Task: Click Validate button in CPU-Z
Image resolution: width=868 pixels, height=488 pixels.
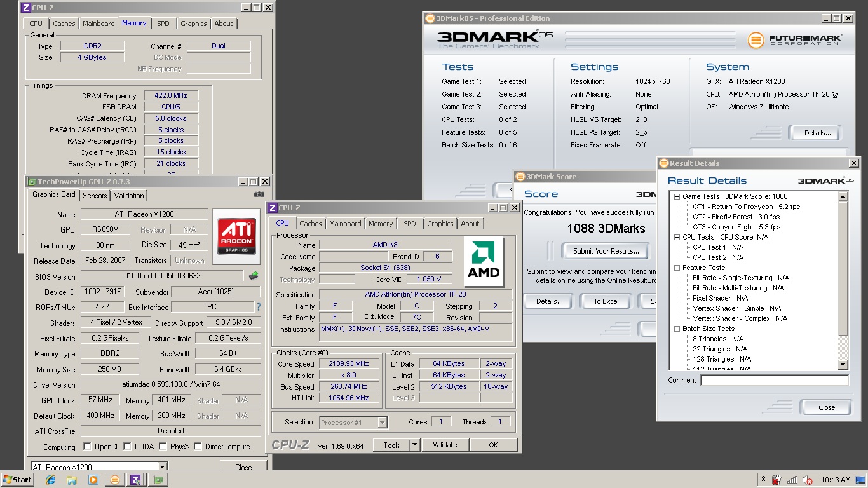Action: pyautogui.click(x=445, y=445)
